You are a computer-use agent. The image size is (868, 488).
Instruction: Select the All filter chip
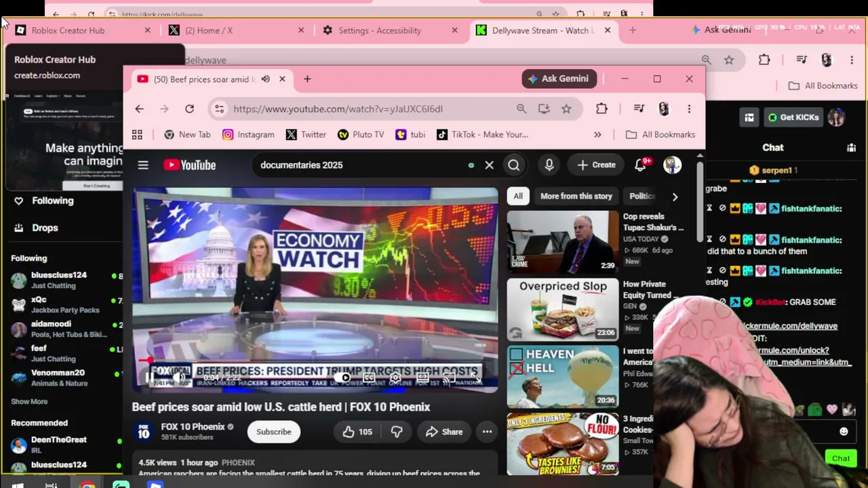(x=518, y=196)
